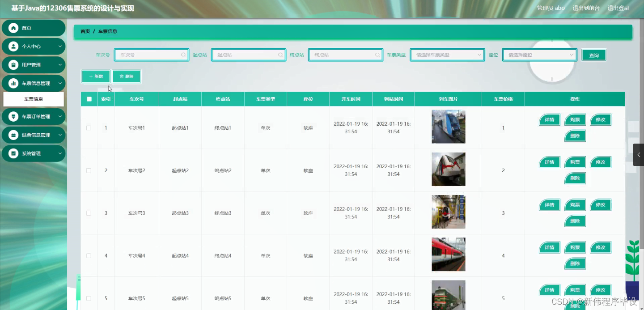Select the 车票信息 submenu item
This screenshot has width=644, height=310.
[x=34, y=99]
